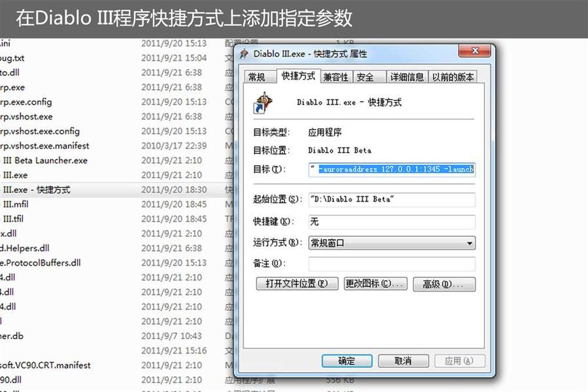Open the 运行方式(R) dropdown
Image resolution: width=588 pixels, height=392 pixels.
tap(392, 243)
